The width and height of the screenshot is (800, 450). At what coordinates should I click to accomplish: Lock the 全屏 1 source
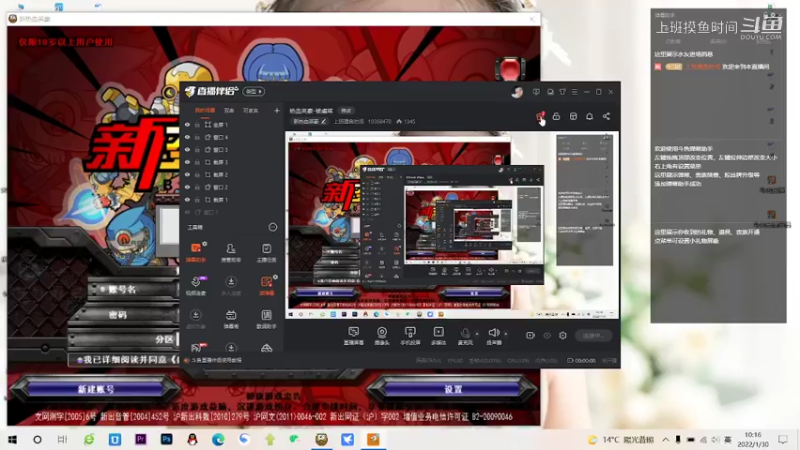click(x=197, y=124)
